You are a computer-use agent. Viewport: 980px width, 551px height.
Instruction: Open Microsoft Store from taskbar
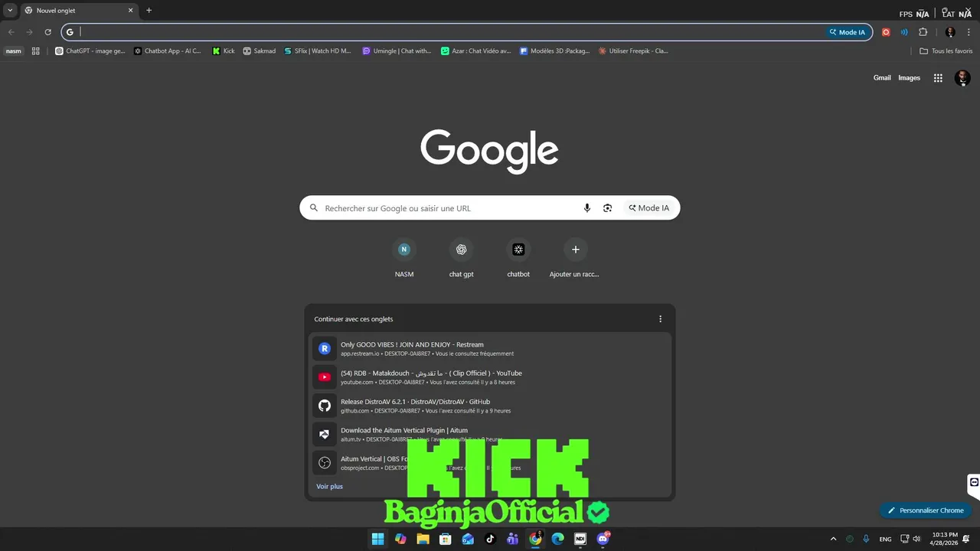point(445,539)
